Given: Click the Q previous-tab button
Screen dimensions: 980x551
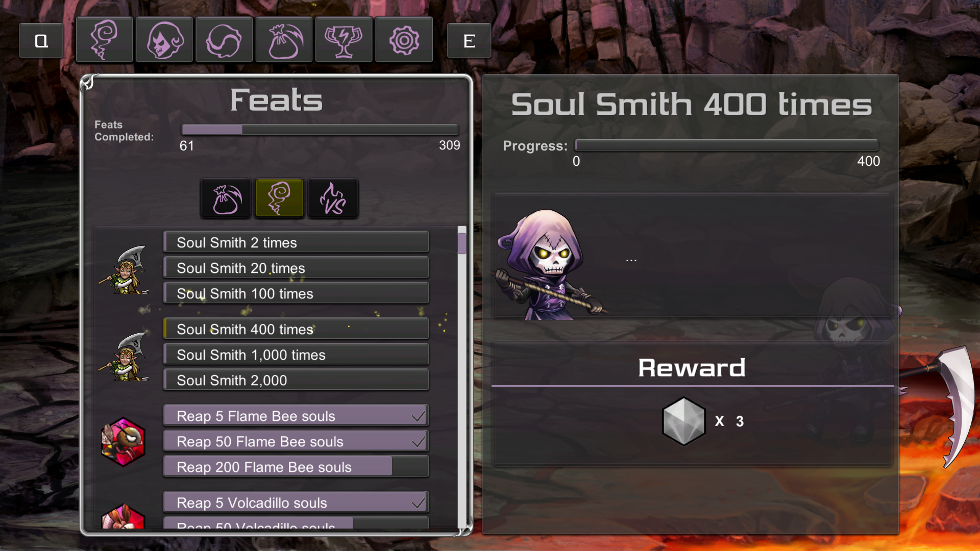Looking at the screenshot, I should pyautogui.click(x=41, y=40).
